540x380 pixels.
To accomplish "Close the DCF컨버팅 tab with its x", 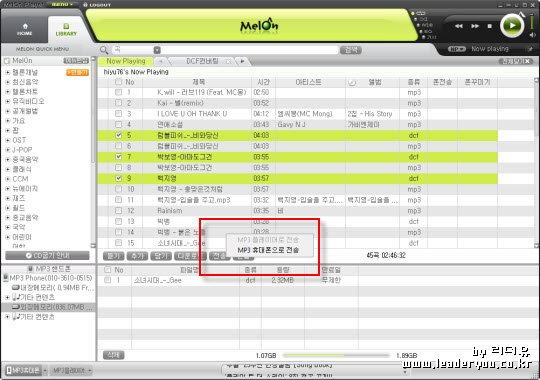I will (x=228, y=62).
